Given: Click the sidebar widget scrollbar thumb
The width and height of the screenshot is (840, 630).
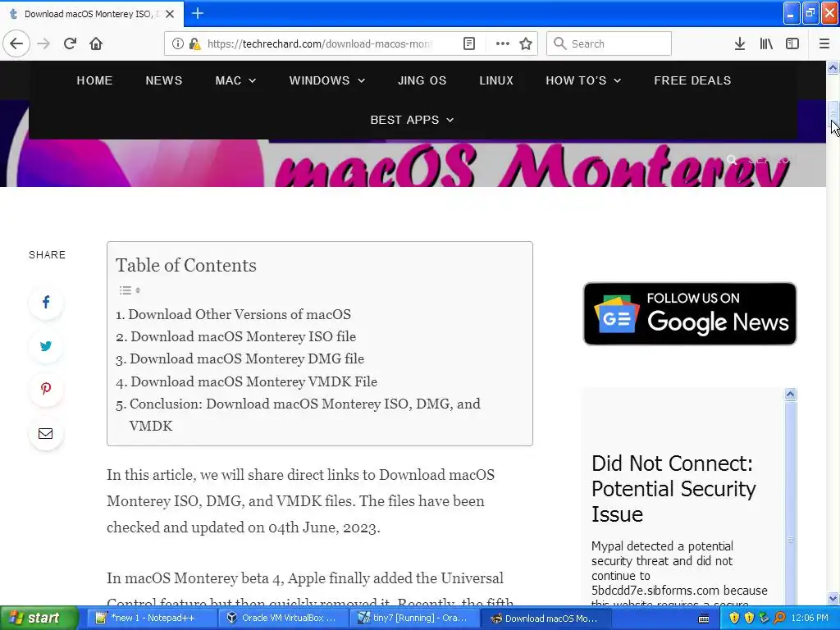Looking at the screenshot, I should [x=790, y=541].
